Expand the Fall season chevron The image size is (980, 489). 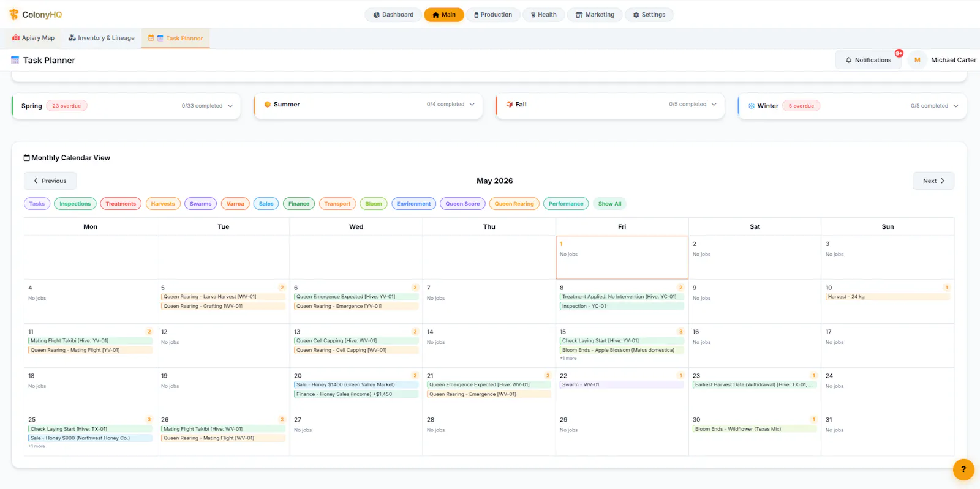pyautogui.click(x=714, y=105)
